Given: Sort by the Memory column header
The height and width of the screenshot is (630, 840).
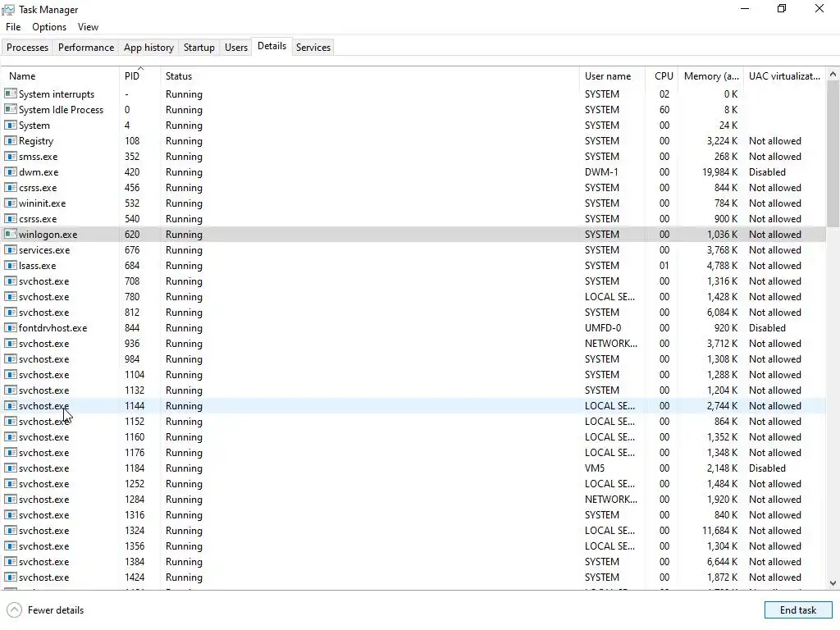Looking at the screenshot, I should point(711,76).
